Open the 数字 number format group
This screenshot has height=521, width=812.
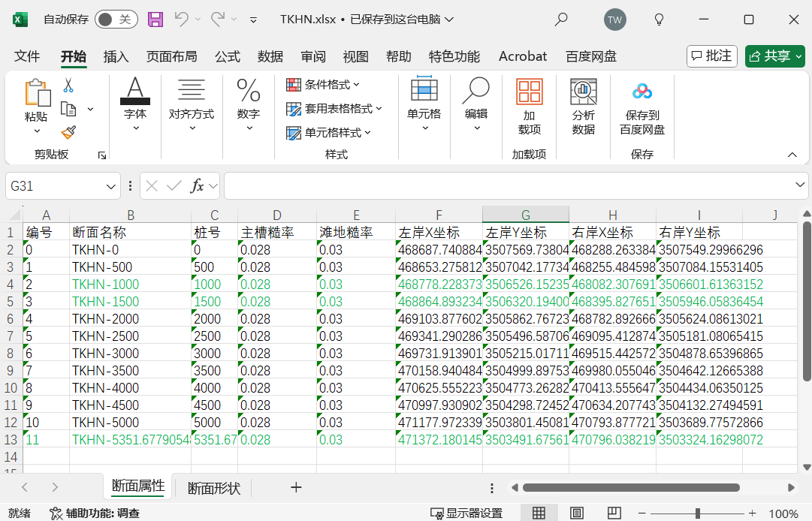point(249,104)
